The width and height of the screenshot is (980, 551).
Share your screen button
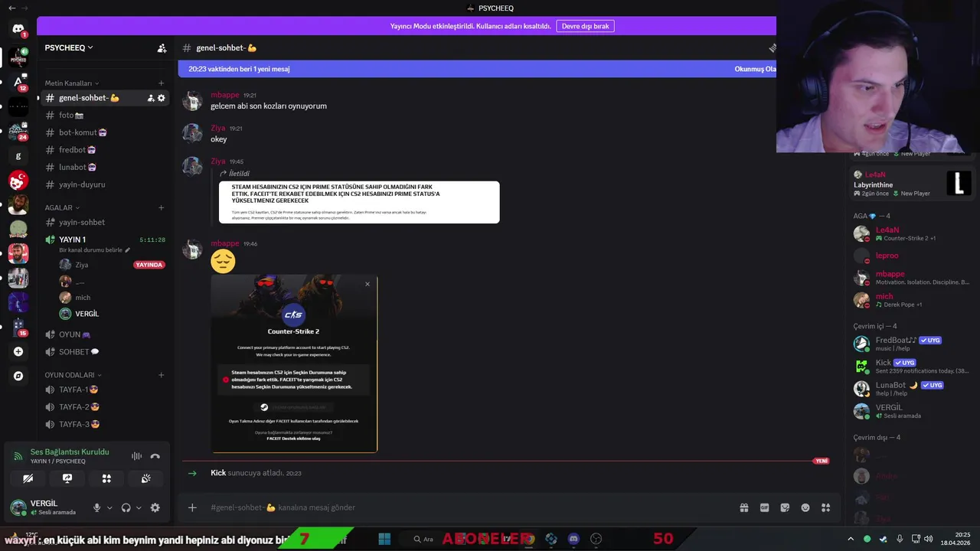pos(67,478)
